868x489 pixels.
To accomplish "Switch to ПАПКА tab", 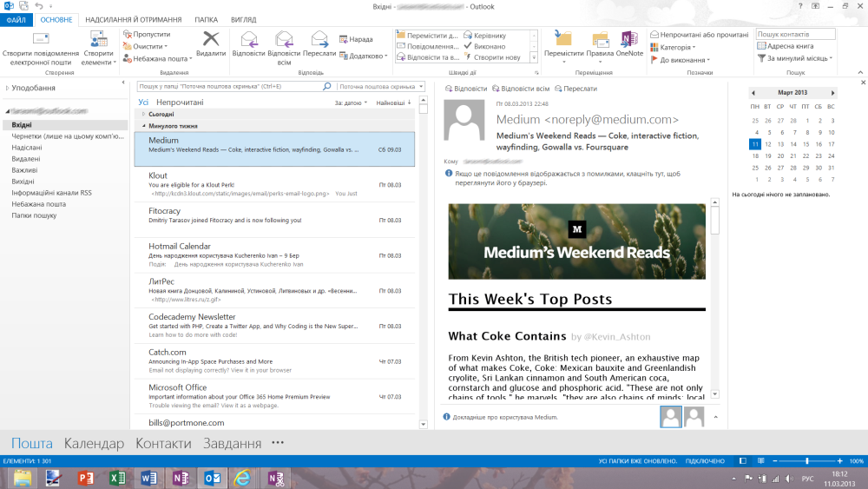I will (x=206, y=19).
